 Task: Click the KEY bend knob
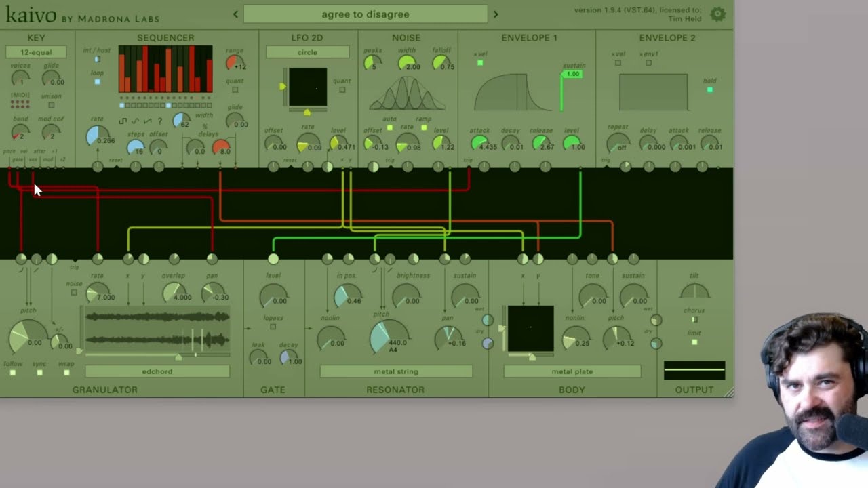20,132
